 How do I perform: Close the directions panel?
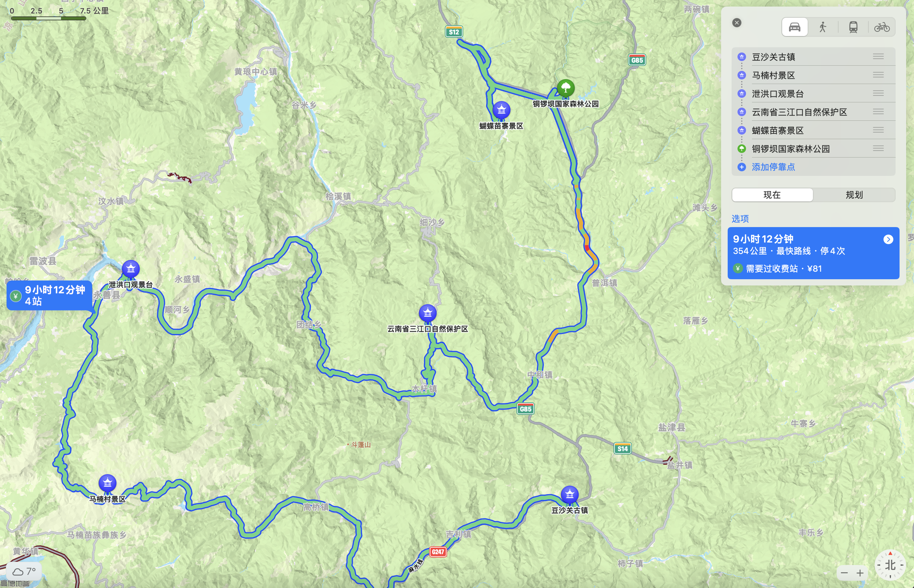pos(737,23)
